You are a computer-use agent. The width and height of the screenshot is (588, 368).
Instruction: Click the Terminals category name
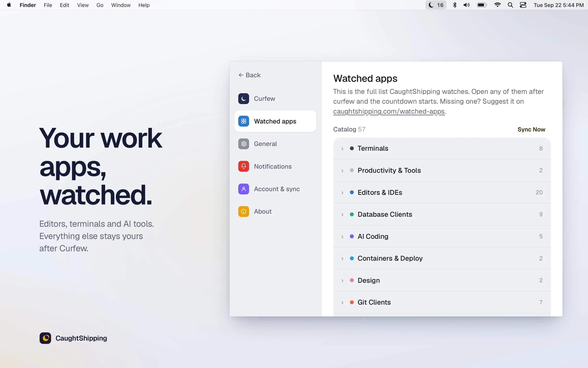[373, 148]
